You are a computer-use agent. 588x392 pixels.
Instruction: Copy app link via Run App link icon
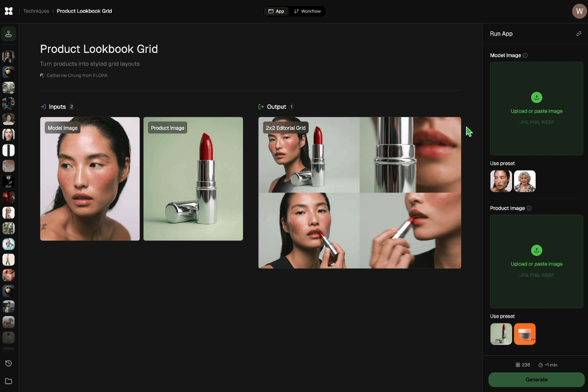click(579, 34)
